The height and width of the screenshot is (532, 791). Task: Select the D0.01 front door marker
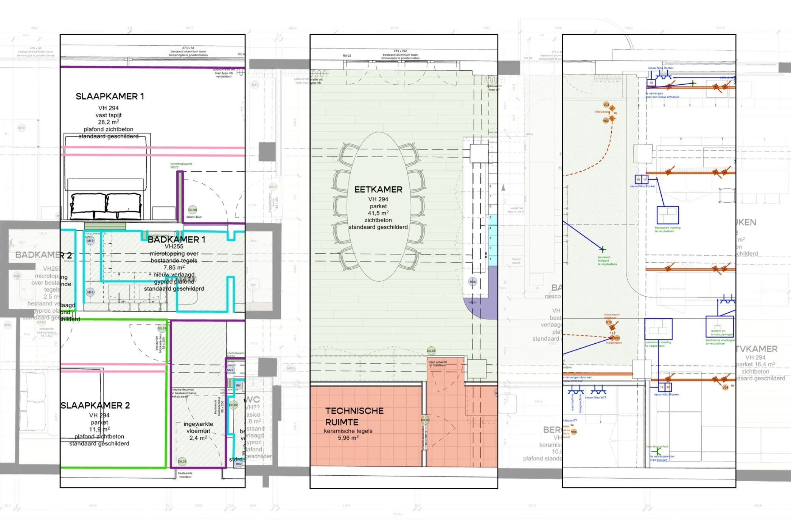182,461
